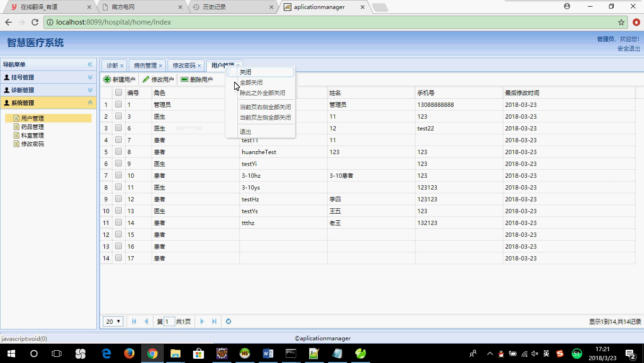
Task: Click the pencil 修改用户 icon
Action: pyautogui.click(x=146, y=79)
